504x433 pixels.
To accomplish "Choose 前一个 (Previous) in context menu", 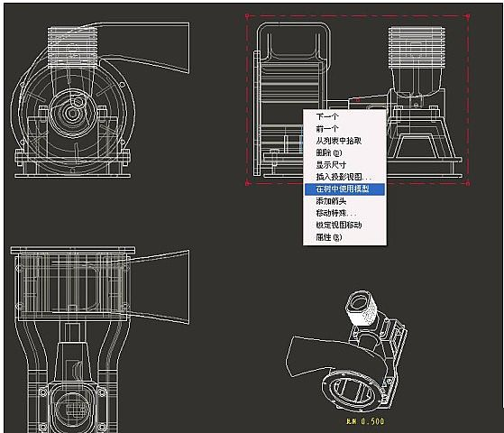I will (x=344, y=129).
